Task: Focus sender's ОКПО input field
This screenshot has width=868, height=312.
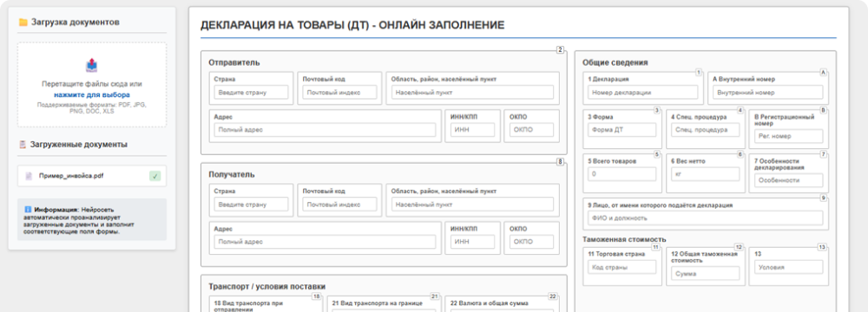Action: coord(531,130)
